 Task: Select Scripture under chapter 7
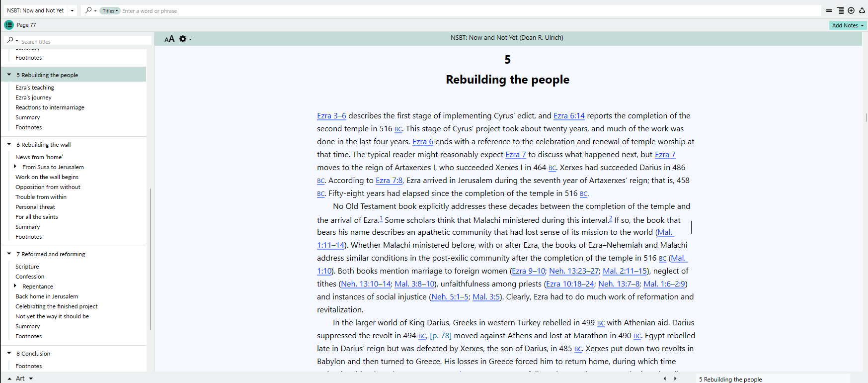point(27,267)
